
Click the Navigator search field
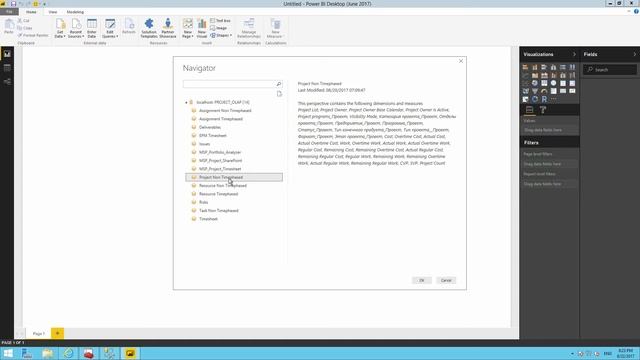click(229, 84)
